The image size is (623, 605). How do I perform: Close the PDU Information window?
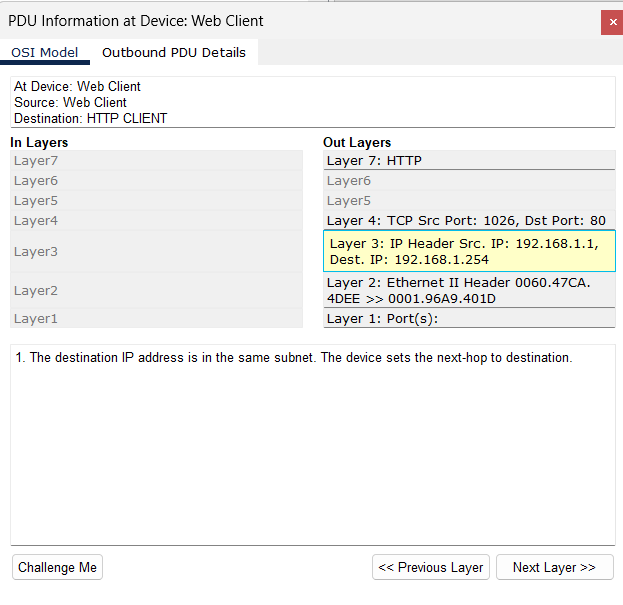tap(612, 23)
